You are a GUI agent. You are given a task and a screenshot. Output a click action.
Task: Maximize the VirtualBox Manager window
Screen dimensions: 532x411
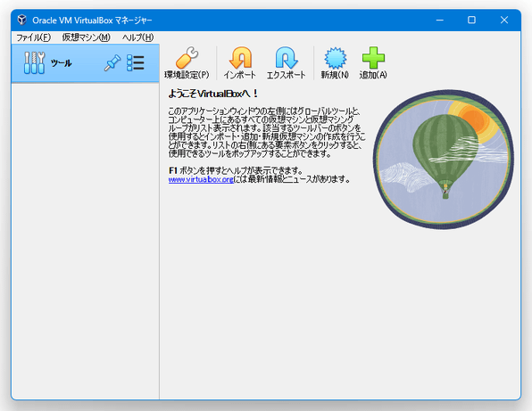point(471,20)
